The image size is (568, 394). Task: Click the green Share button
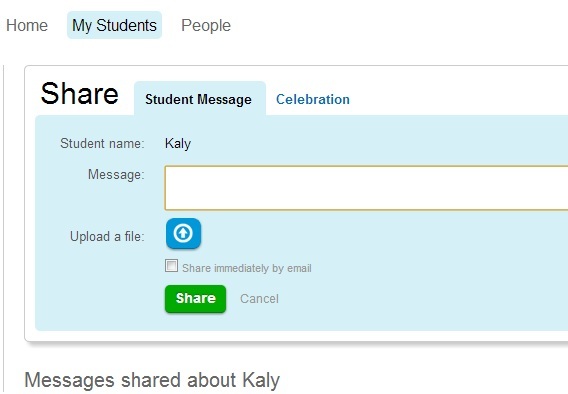coord(195,299)
